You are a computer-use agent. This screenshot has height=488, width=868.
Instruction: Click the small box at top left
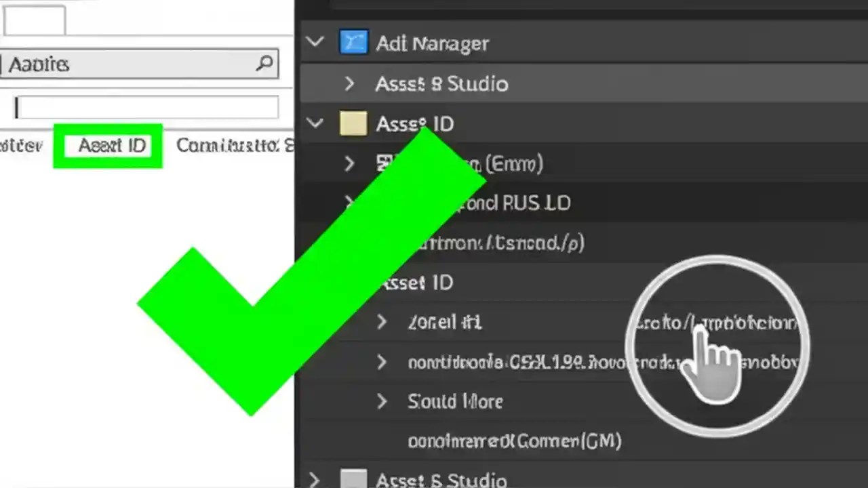click(x=34, y=20)
